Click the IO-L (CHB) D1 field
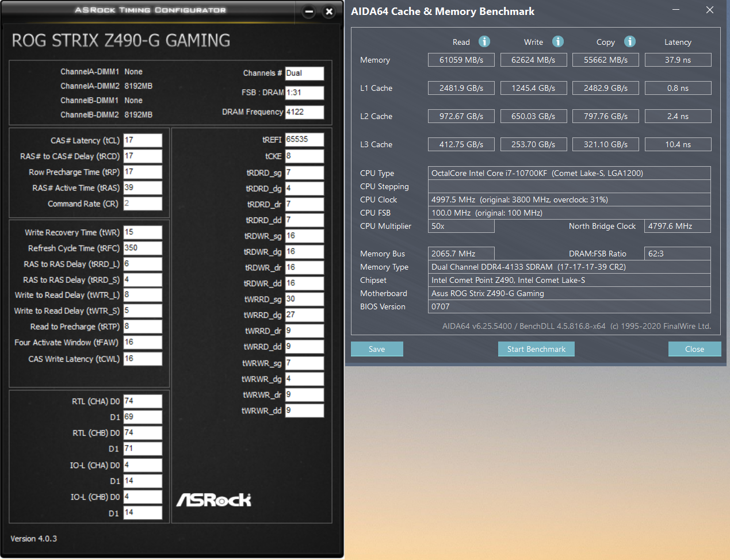Screen dimensions: 730x560 (x=143, y=513)
